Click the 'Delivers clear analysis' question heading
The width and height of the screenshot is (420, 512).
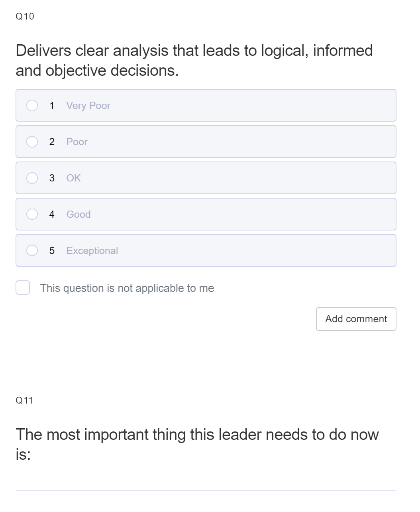[x=194, y=60]
